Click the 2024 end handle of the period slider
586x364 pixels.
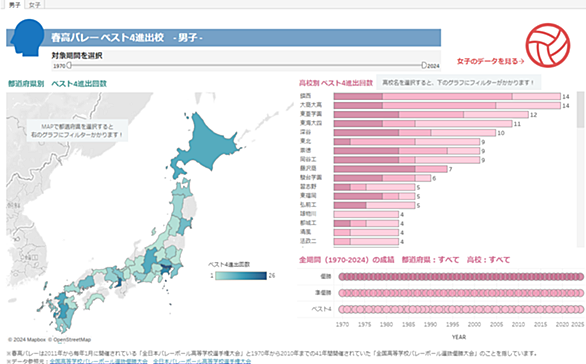[x=424, y=65]
